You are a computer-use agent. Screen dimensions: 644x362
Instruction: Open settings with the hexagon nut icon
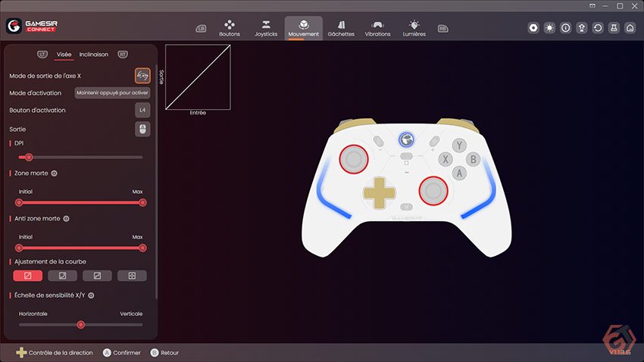click(533, 28)
